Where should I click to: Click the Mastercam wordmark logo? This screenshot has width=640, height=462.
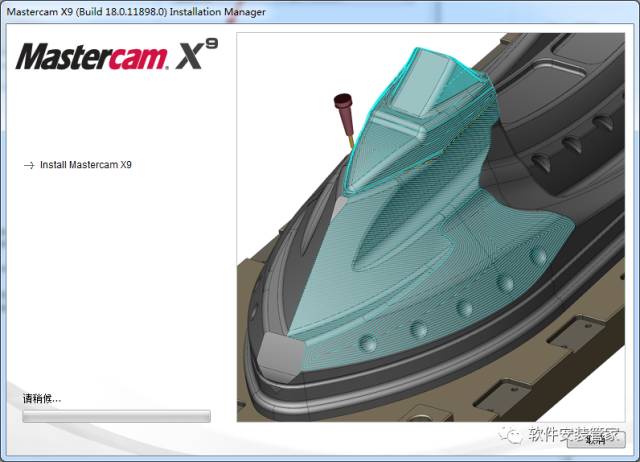[91, 57]
